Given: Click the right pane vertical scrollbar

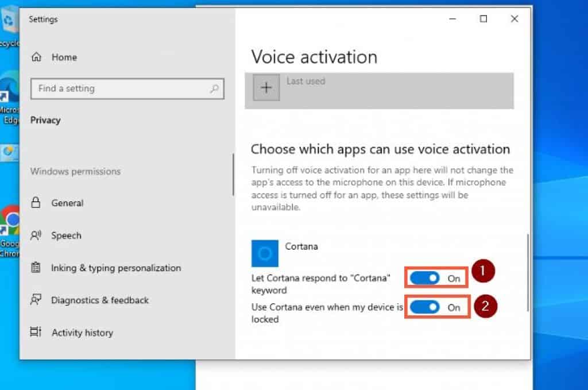Looking at the screenshot, I should tap(528, 273).
